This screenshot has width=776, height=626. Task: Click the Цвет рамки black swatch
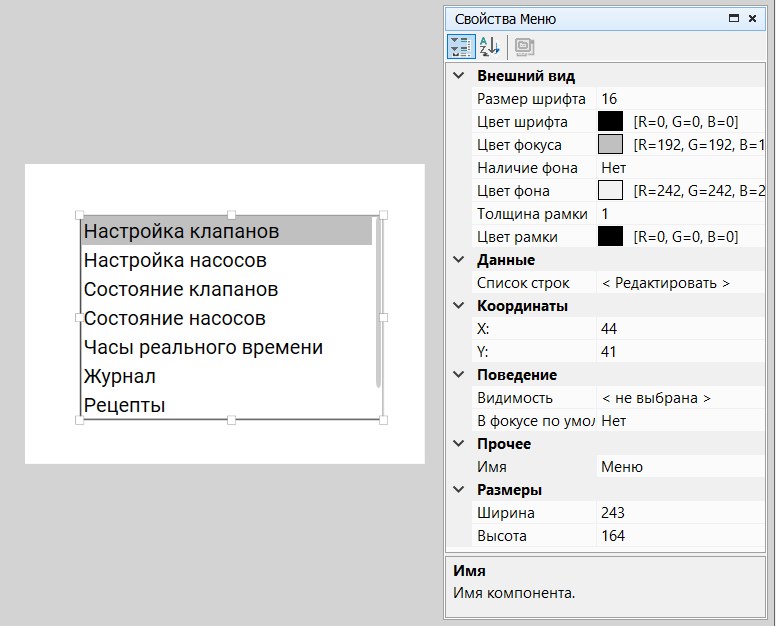pyautogui.click(x=610, y=237)
